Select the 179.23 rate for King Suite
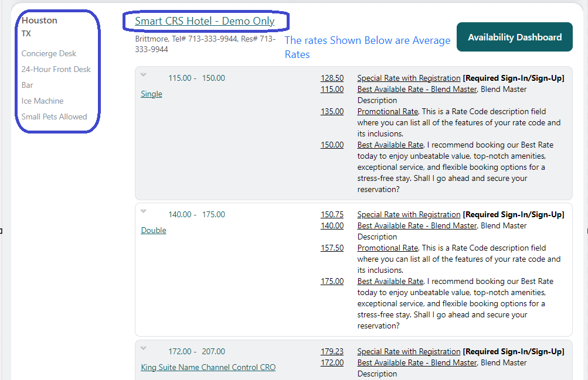Image resolution: width=588 pixels, height=380 pixels. click(x=332, y=351)
